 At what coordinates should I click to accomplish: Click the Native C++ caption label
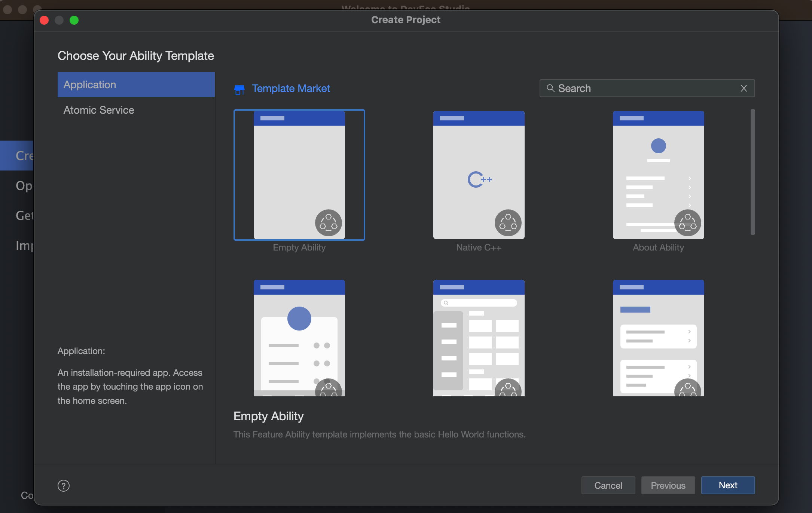479,248
